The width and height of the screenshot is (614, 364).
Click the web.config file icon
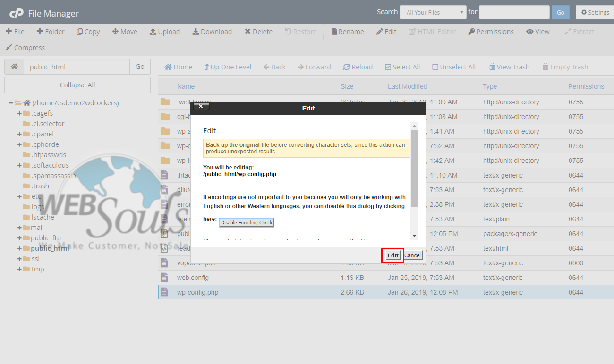(x=164, y=278)
